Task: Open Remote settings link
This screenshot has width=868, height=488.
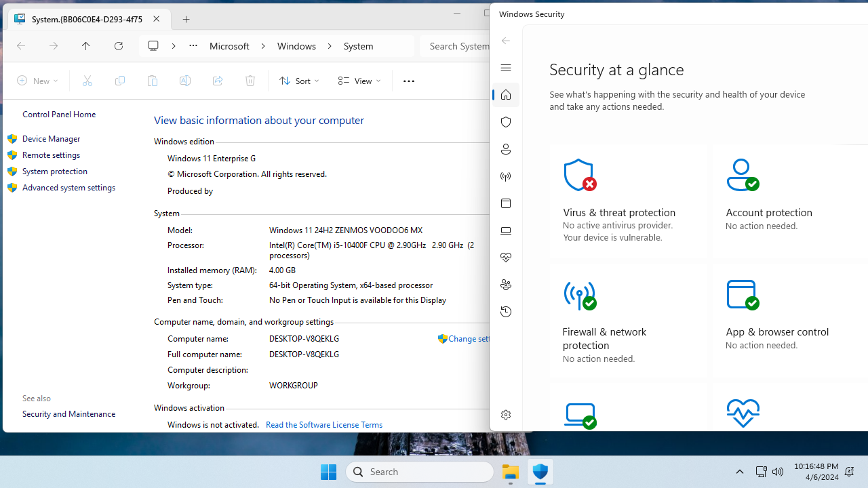Action: point(51,155)
